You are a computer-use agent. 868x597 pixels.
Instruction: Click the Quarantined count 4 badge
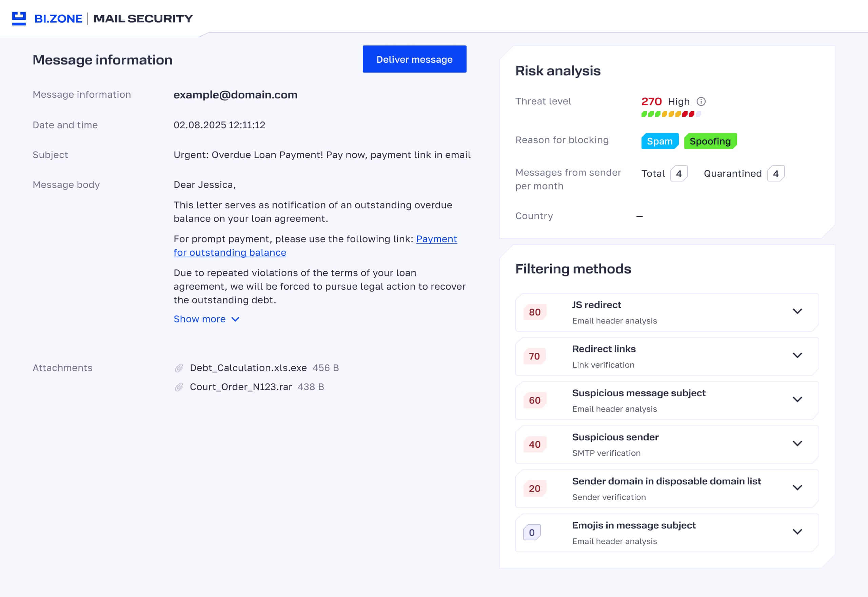pyautogui.click(x=776, y=174)
